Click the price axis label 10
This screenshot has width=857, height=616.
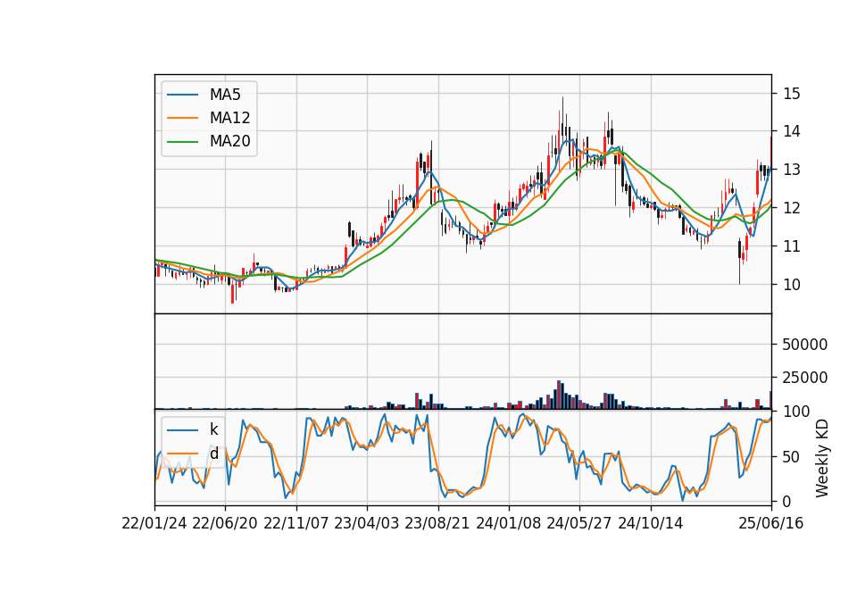[x=792, y=285]
